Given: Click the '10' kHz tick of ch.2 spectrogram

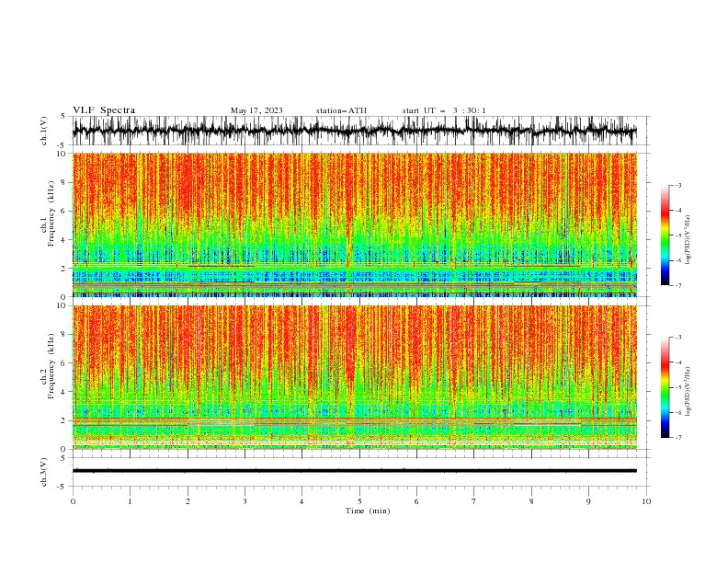Looking at the screenshot, I should point(63,305).
